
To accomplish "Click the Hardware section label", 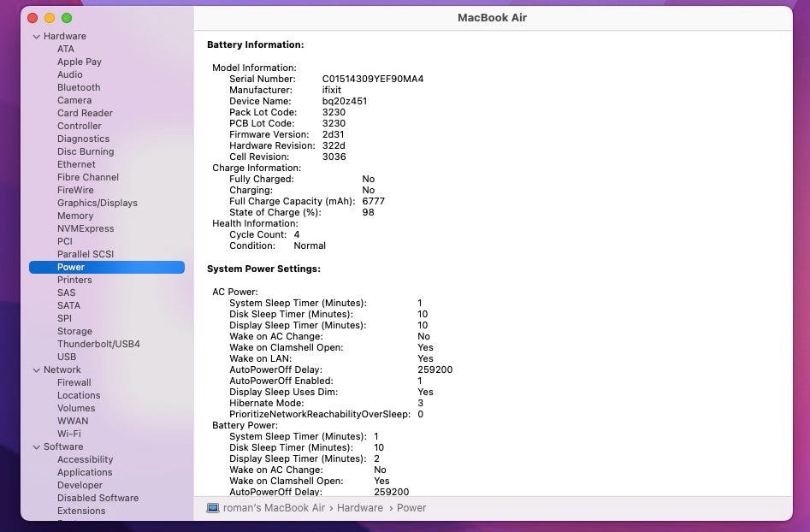I will 64,36.
